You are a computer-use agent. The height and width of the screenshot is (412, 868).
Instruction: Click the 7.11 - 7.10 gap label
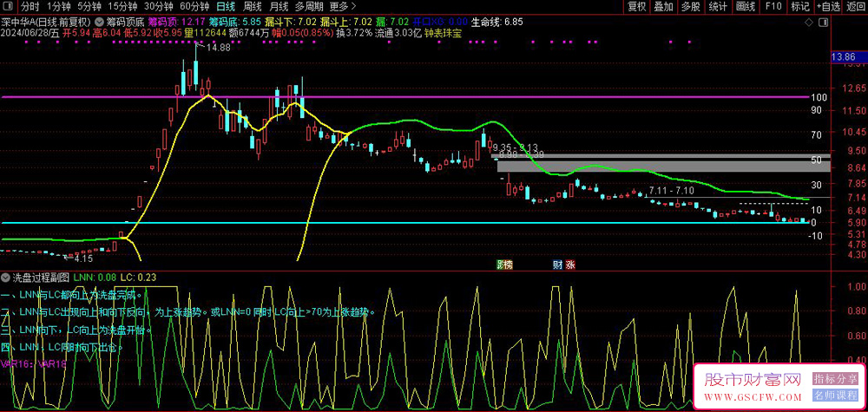tap(672, 190)
